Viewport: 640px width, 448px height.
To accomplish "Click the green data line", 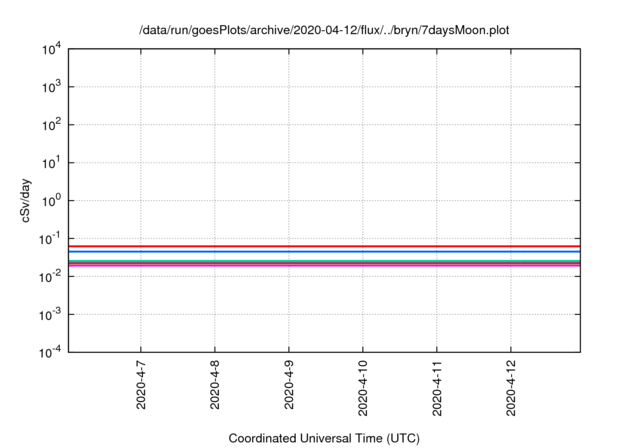I will pos(324,261).
